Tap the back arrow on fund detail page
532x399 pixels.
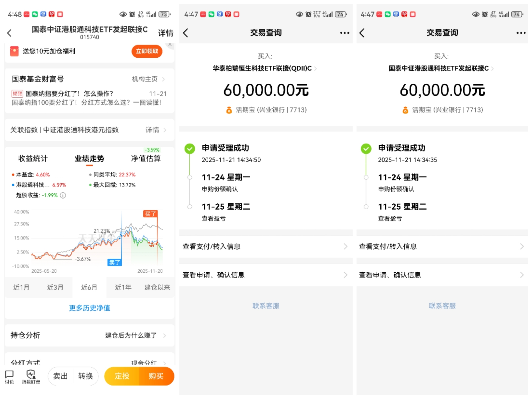(9, 33)
